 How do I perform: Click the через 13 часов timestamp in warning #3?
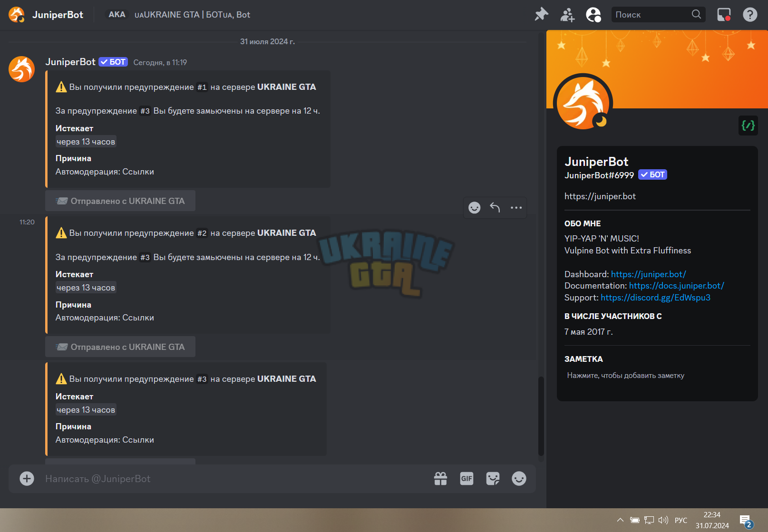86,410
